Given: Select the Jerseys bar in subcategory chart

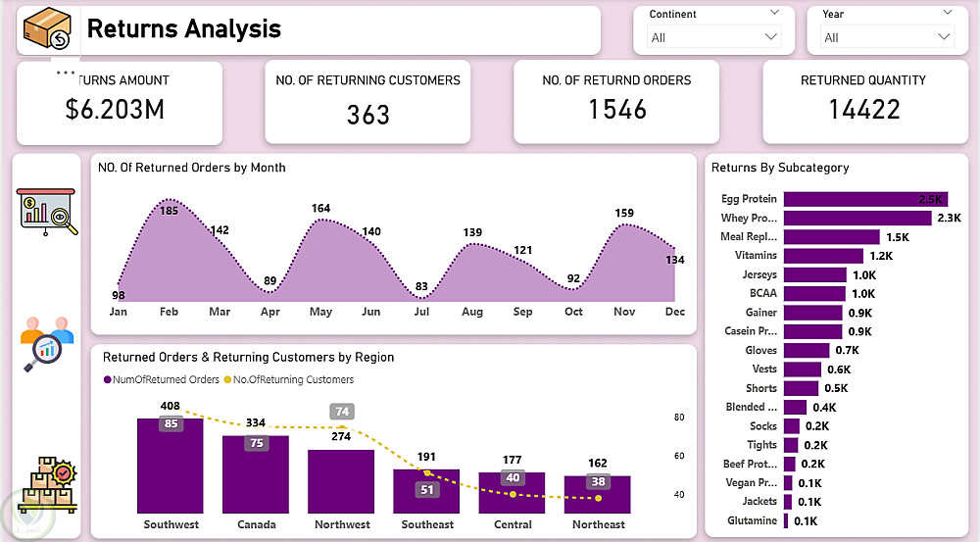Looking at the screenshot, I should point(815,275).
